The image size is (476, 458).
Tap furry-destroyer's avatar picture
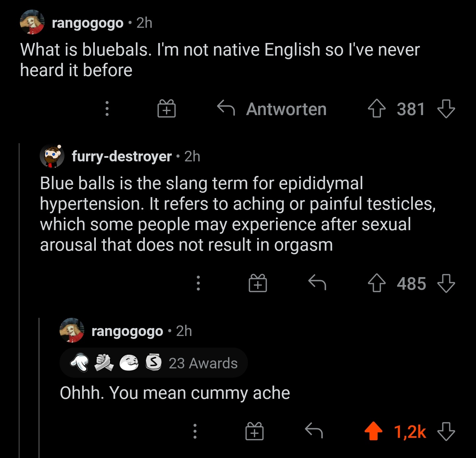(52, 156)
